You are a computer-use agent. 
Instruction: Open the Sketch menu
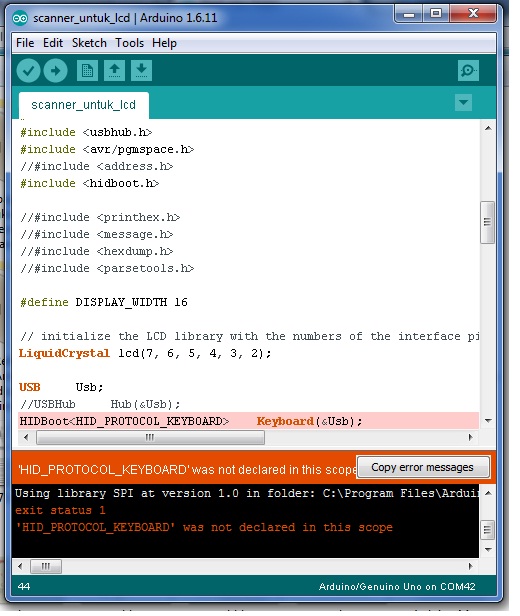coord(89,42)
